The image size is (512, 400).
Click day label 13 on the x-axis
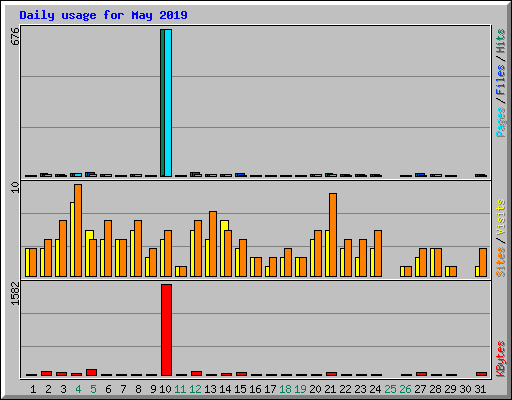click(210, 389)
